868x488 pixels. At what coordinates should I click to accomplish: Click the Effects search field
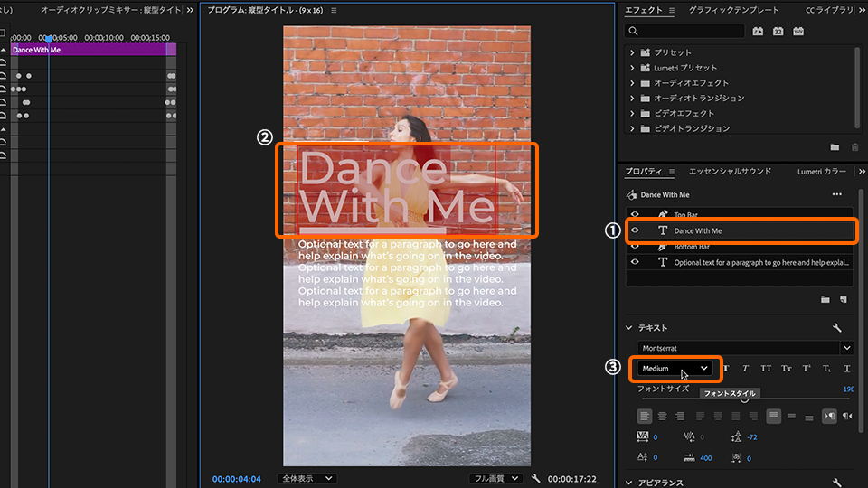684,32
